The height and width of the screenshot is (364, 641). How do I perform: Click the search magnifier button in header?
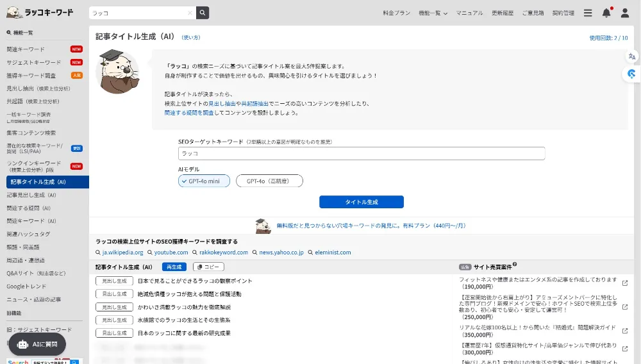click(203, 13)
